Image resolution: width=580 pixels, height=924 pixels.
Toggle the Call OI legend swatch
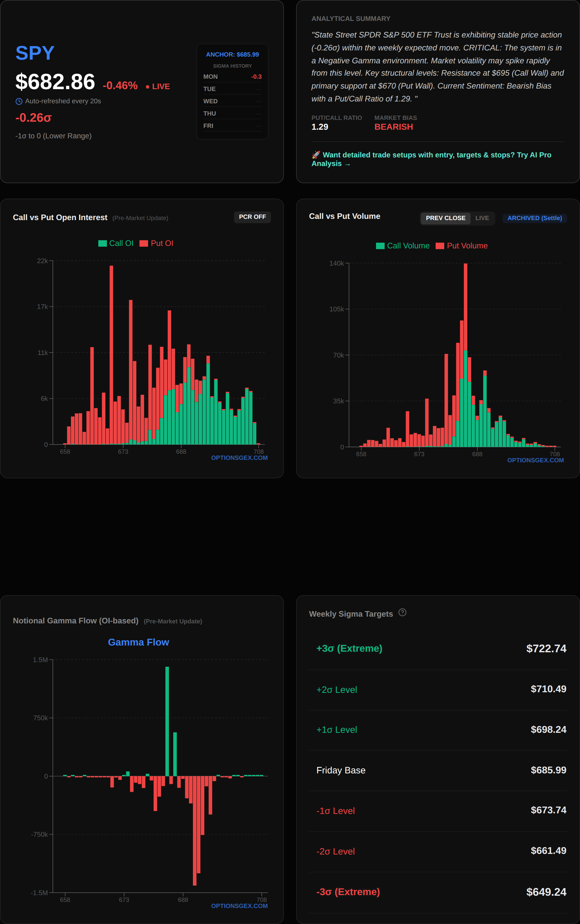coord(102,243)
